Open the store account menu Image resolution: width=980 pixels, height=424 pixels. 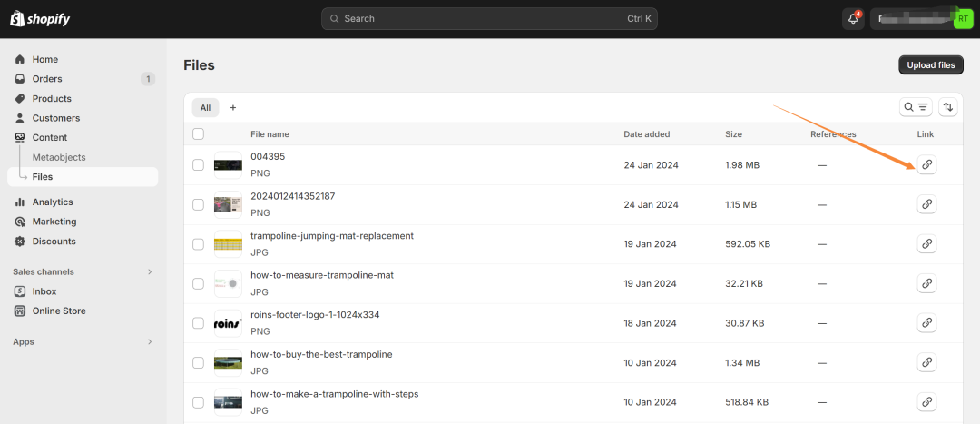coord(921,19)
